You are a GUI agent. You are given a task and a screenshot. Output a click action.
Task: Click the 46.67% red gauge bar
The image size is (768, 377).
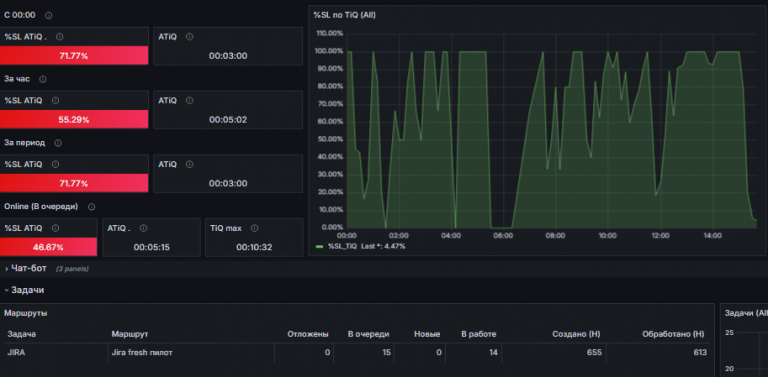(48, 247)
